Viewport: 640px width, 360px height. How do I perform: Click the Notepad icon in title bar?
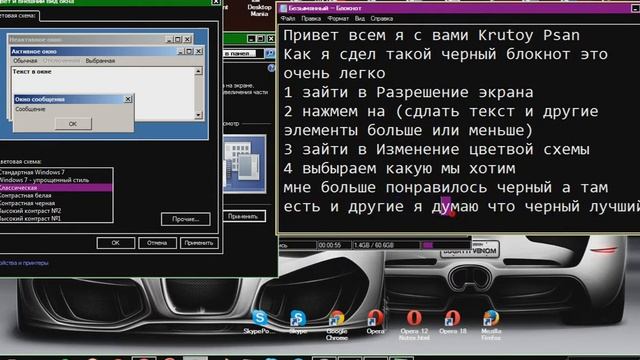pos(284,8)
